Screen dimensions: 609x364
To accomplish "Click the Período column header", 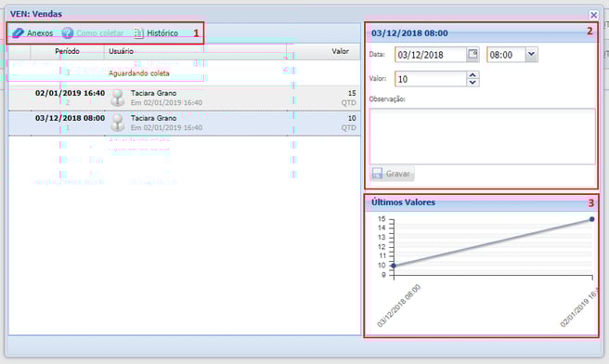I will (67, 51).
